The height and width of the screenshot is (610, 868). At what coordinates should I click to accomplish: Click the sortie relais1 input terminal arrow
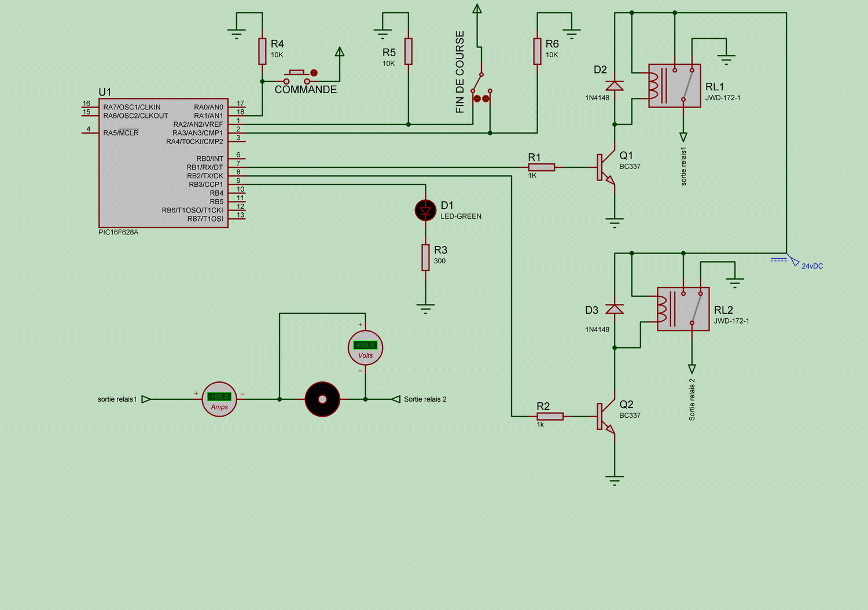click(x=146, y=399)
